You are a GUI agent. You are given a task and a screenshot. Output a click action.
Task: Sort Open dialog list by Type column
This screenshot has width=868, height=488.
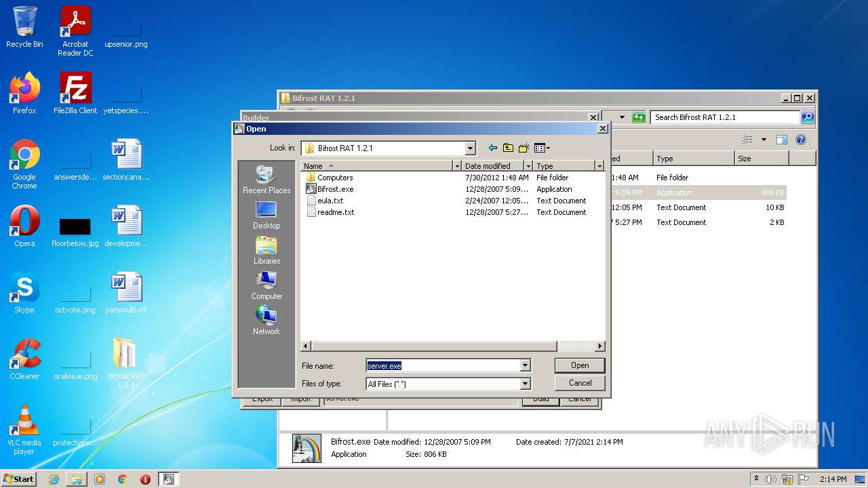564,166
